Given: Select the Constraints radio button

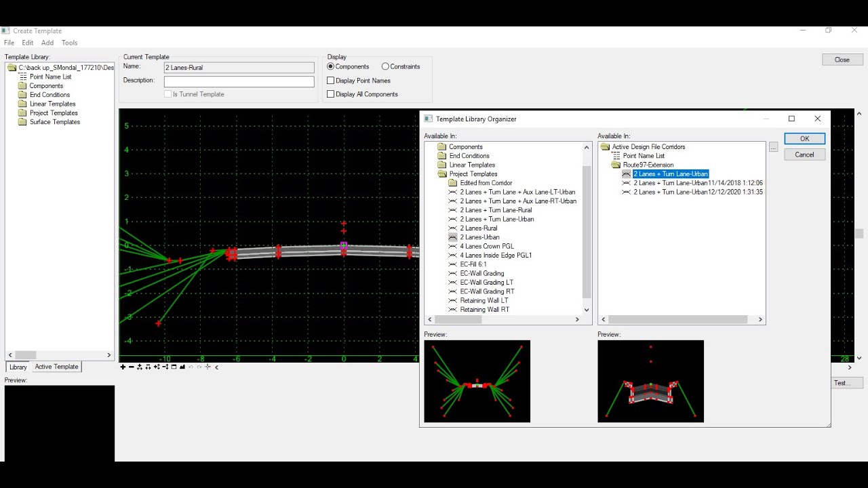Looking at the screenshot, I should pos(385,66).
